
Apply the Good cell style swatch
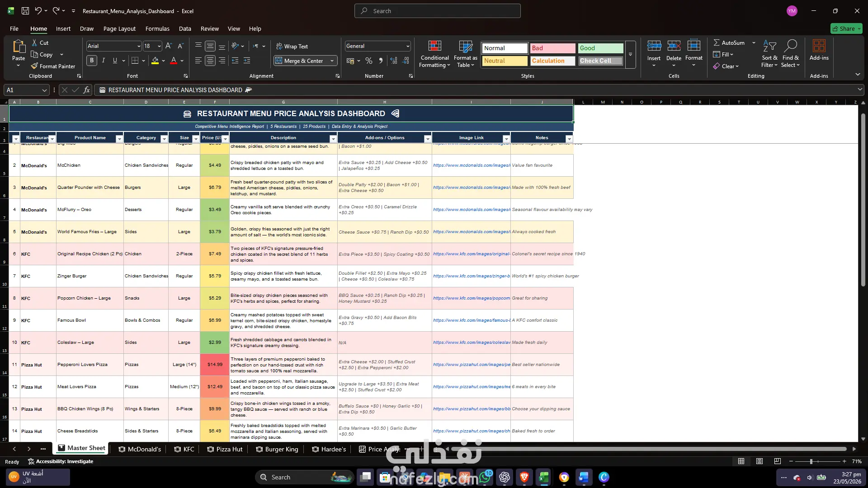600,48
